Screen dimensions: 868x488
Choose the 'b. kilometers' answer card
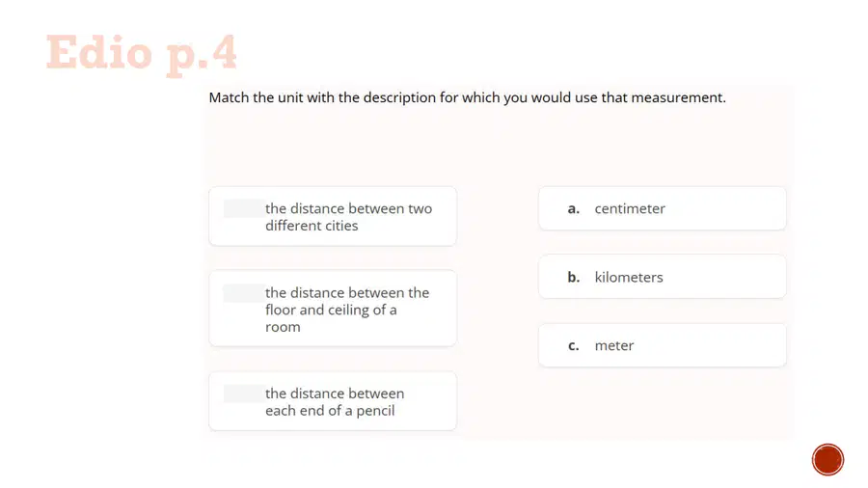tap(662, 277)
